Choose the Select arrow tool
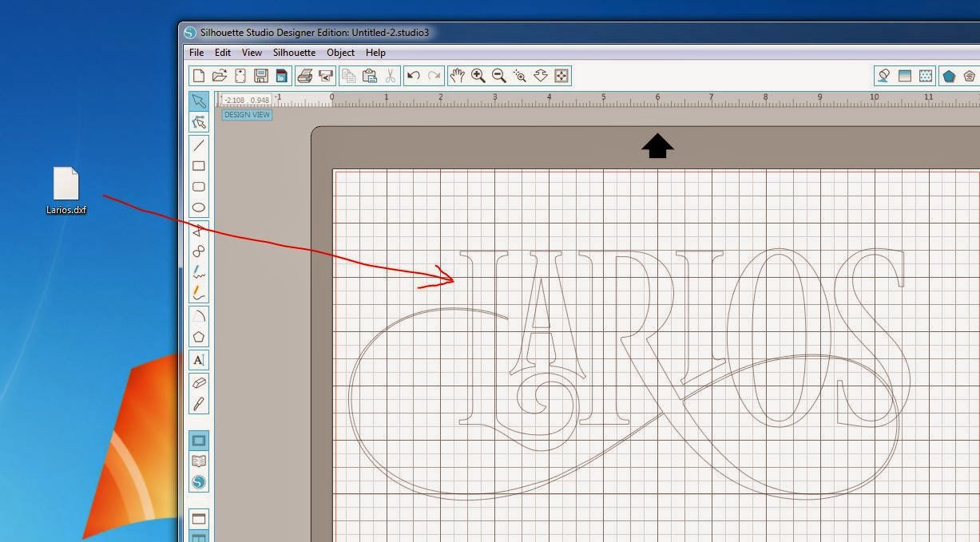This screenshot has width=980, height=542. [x=199, y=101]
